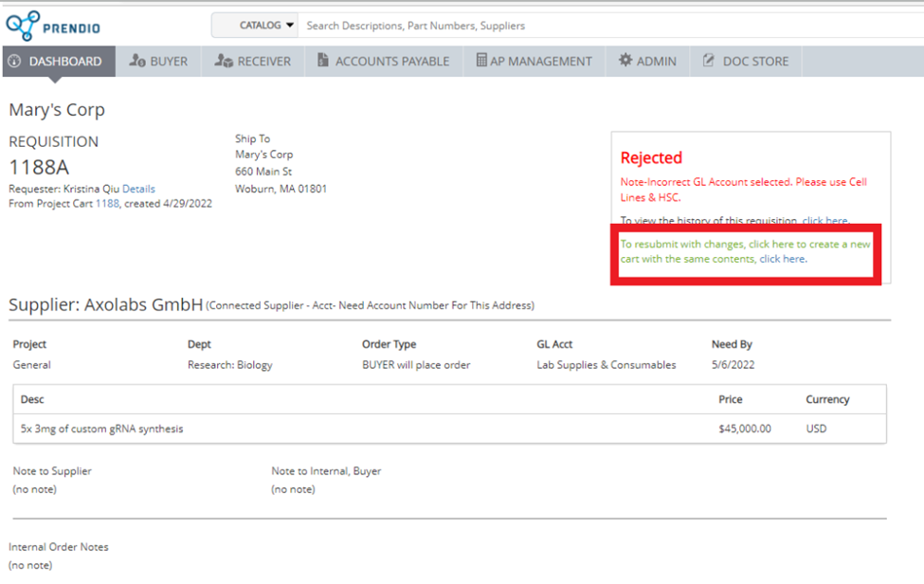Click the Supplier: Axolabs GmbH heading
The image size is (924, 584).
106,305
